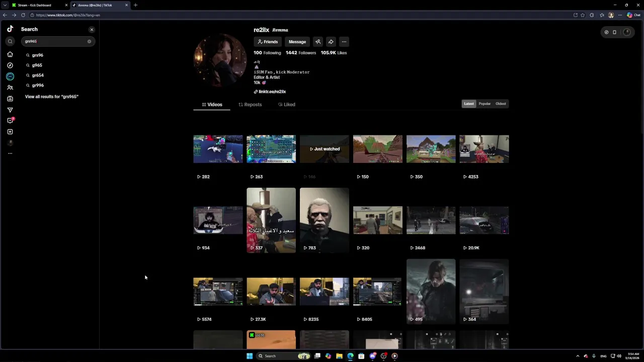Click the sidebar search magnifier icon
Image resolution: width=644 pixels, height=362 pixels.
point(10,41)
